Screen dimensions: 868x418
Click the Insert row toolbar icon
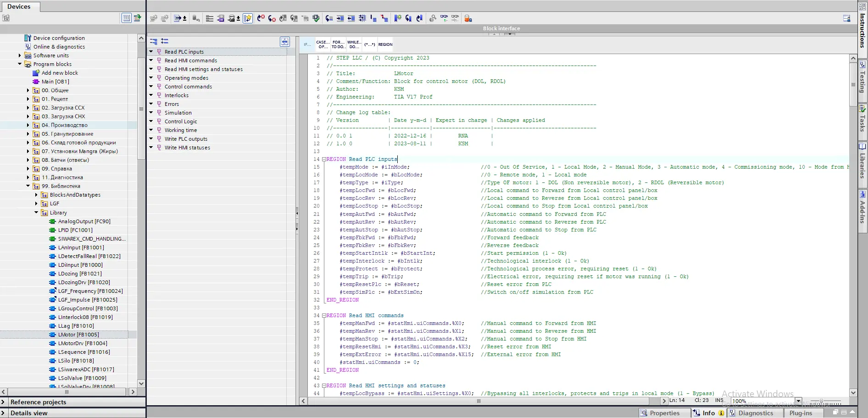coord(154,18)
